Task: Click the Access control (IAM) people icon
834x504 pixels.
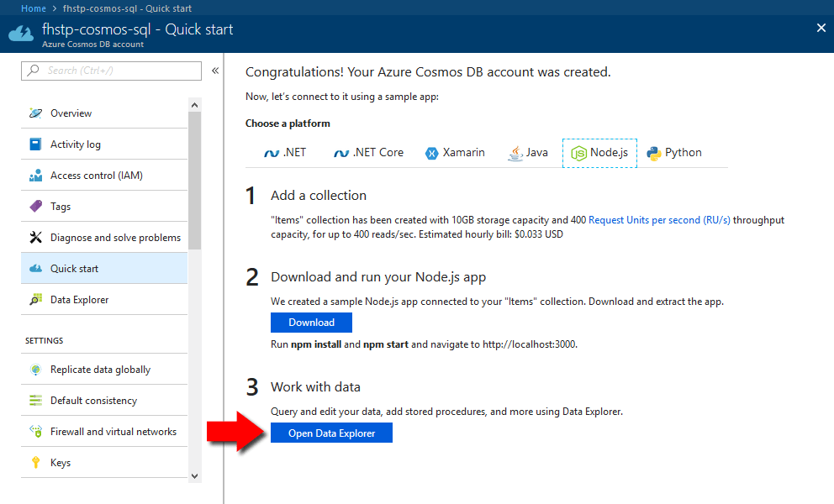Action: click(35, 176)
